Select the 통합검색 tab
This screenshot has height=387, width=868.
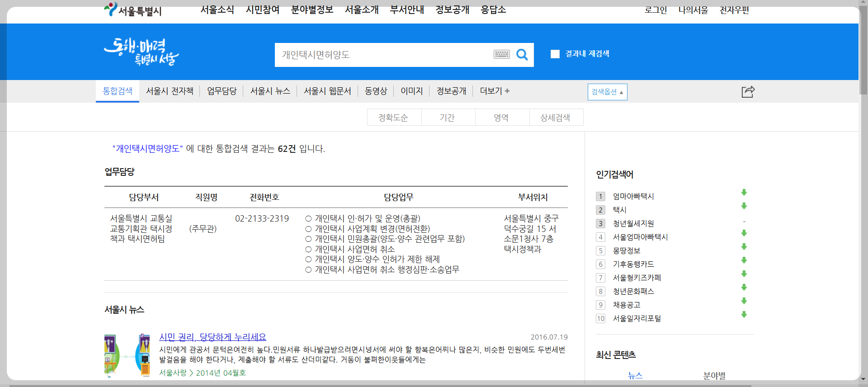click(x=118, y=91)
